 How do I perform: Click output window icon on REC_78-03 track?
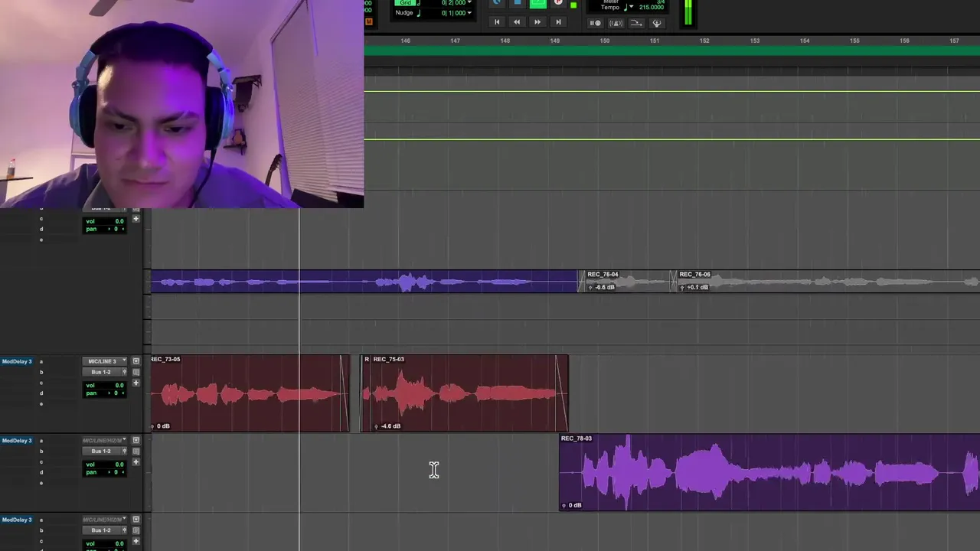point(136,441)
